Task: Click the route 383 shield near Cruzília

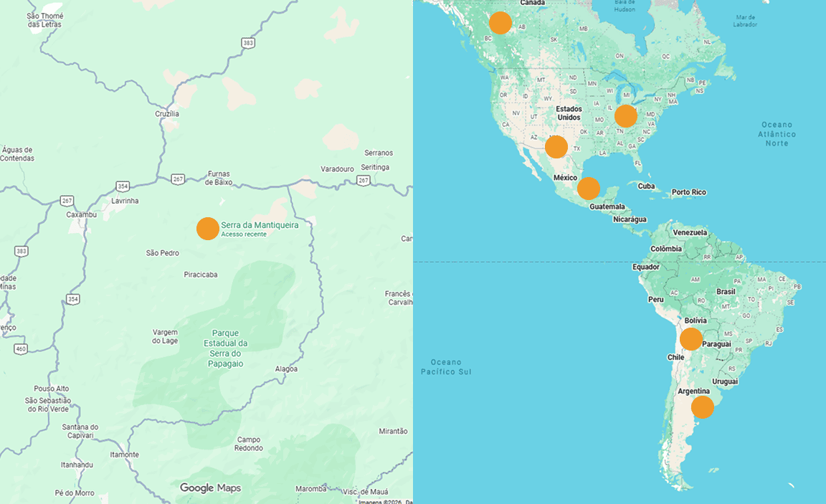Action: pos(248,43)
